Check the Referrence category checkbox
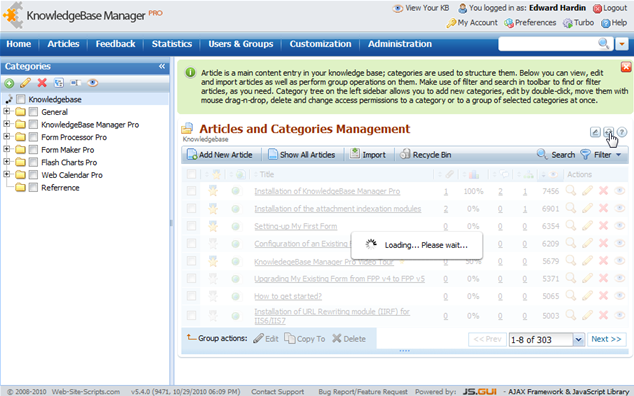 coord(34,187)
